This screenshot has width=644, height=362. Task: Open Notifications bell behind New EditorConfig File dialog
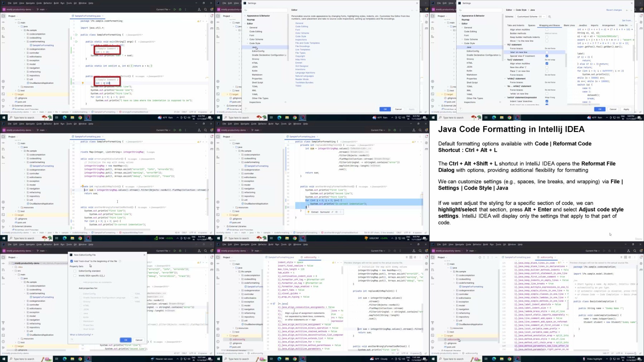(212, 257)
